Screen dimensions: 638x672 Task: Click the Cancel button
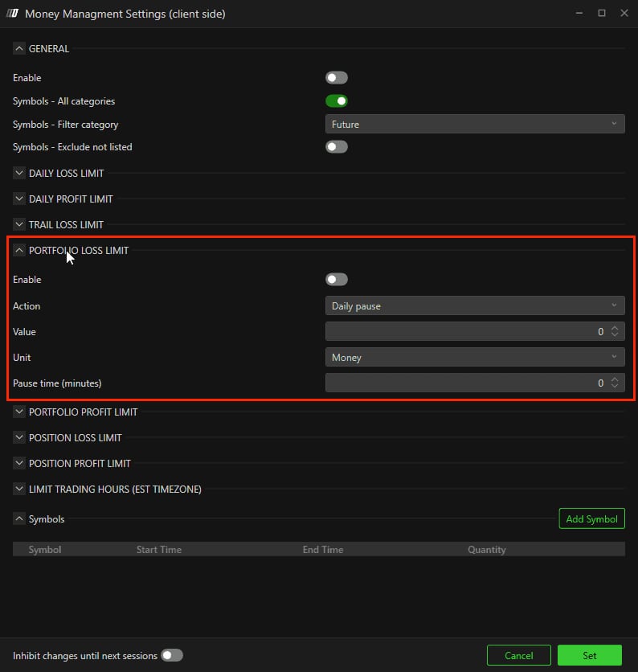click(x=519, y=655)
